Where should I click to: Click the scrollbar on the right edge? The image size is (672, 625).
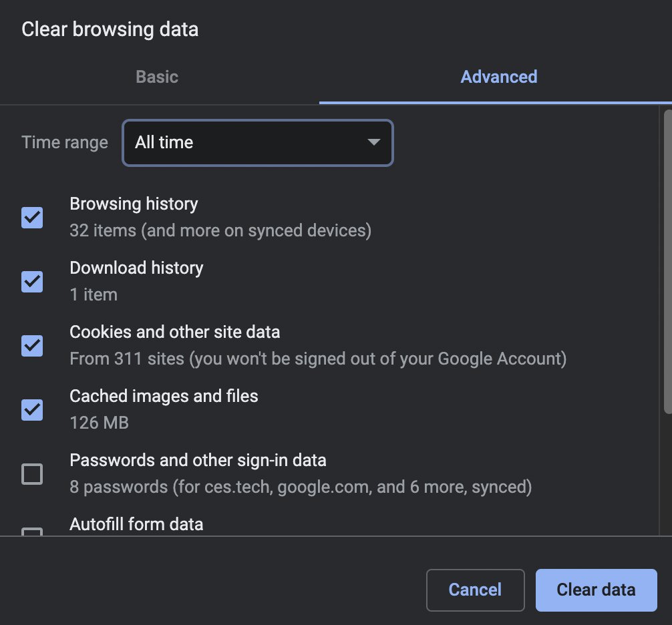click(x=667, y=267)
